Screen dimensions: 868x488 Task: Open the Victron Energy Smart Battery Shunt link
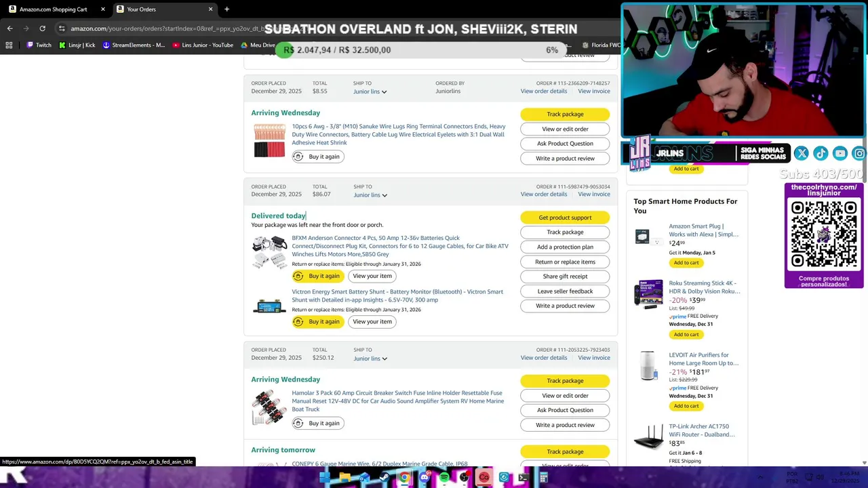(397, 296)
